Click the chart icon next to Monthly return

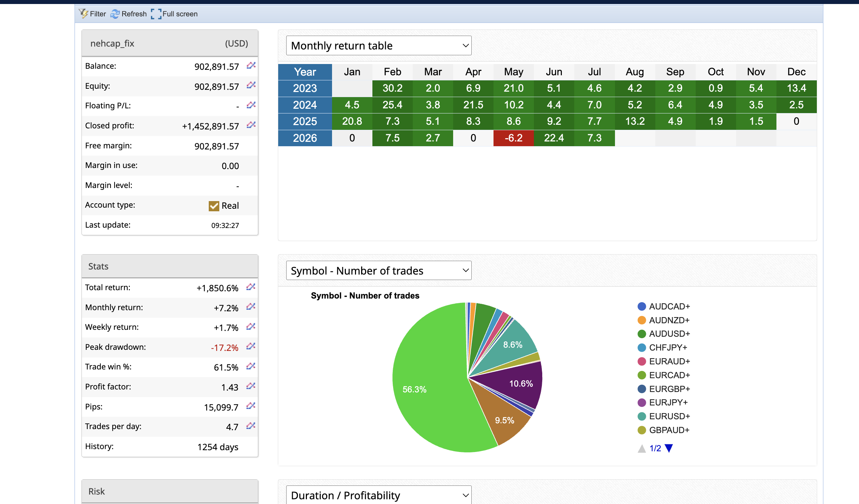(251, 307)
